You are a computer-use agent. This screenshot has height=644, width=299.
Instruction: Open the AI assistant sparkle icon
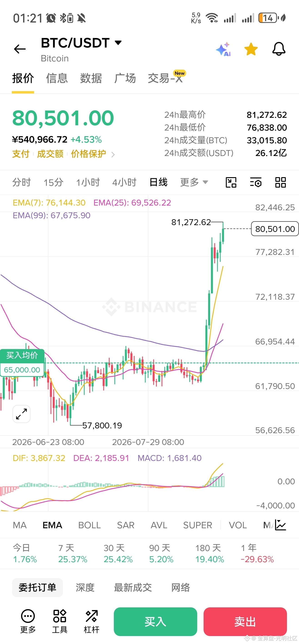click(223, 49)
